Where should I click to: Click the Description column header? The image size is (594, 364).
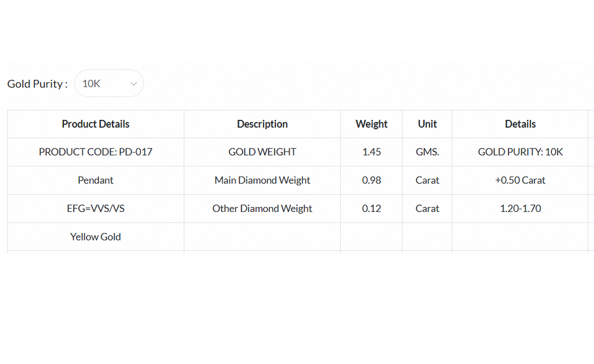click(x=262, y=124)
